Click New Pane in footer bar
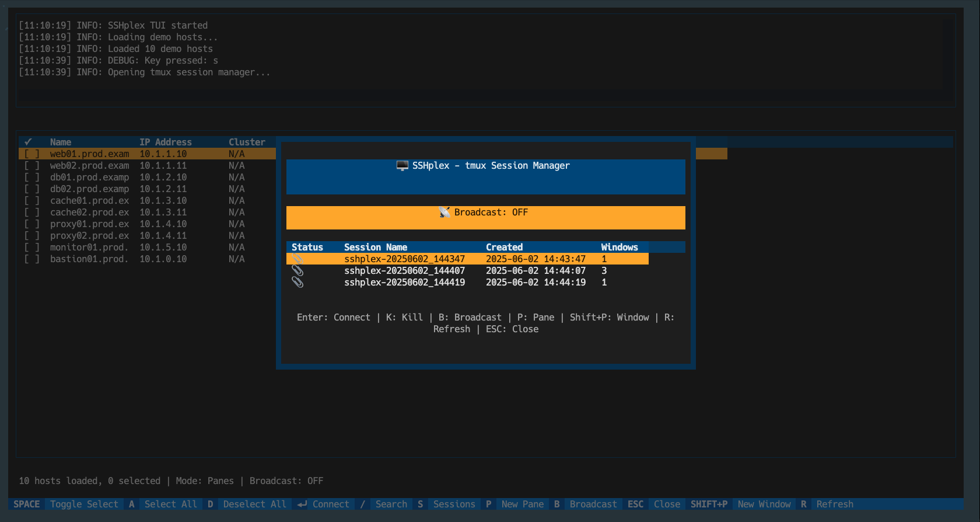 click(523, 504)
